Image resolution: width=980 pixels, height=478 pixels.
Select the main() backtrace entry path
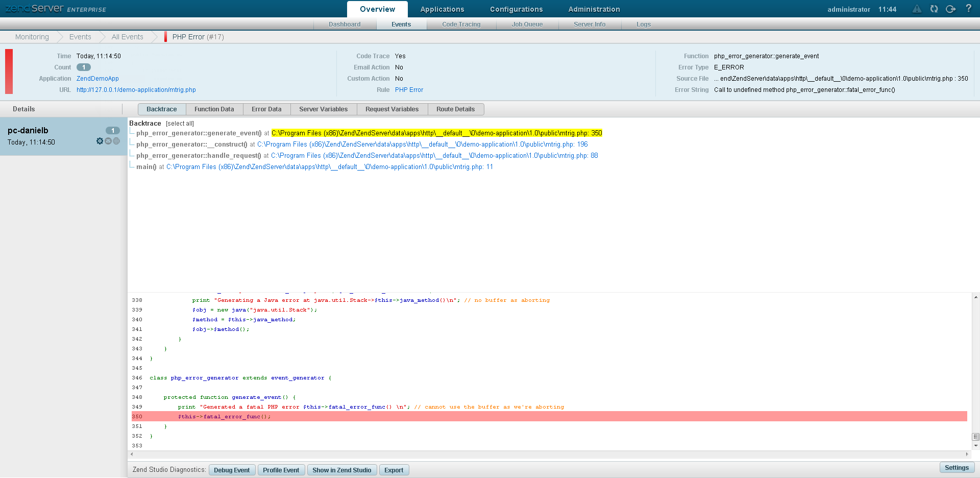pyautogui.click(x=329, y=167)
